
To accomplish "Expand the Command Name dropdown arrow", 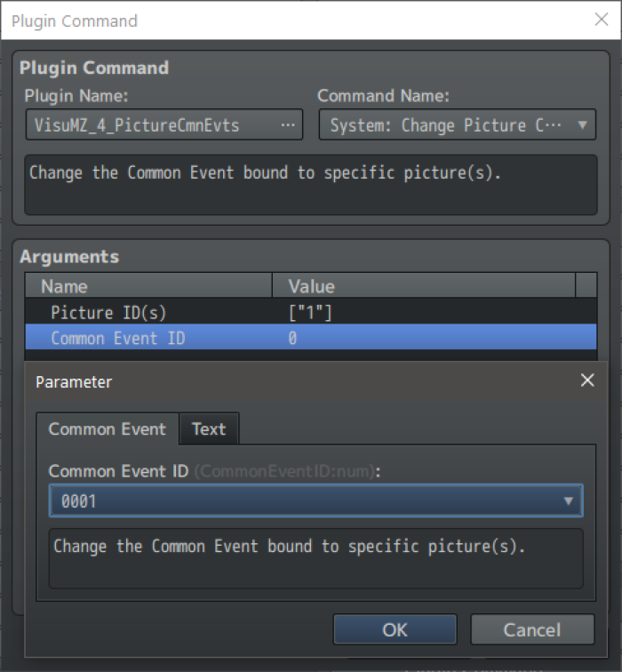I will click(x=582, y=125).
